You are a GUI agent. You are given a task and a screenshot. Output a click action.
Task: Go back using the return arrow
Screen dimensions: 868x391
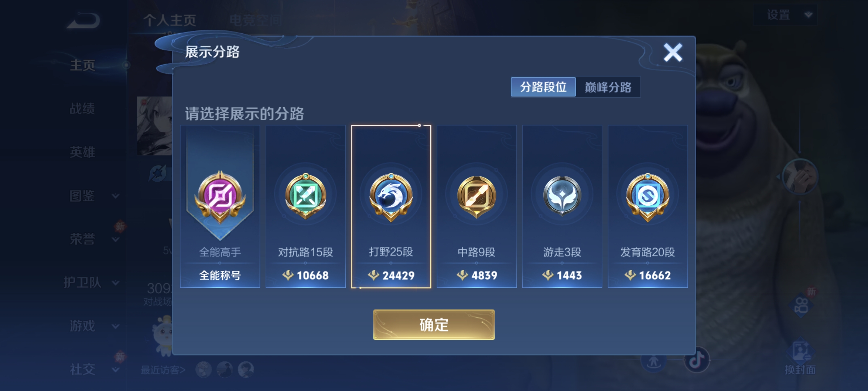tap(84, 21)
